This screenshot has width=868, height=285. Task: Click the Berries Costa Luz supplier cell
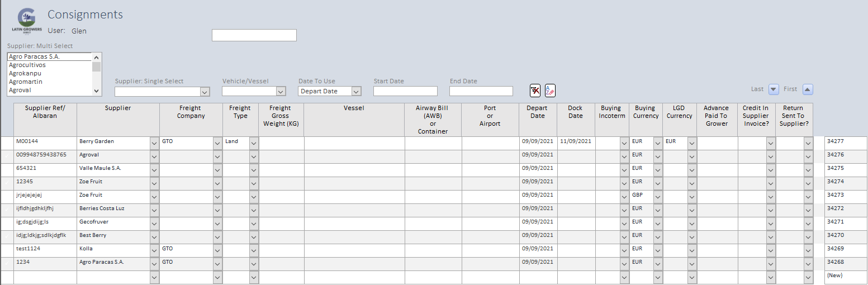113,211
